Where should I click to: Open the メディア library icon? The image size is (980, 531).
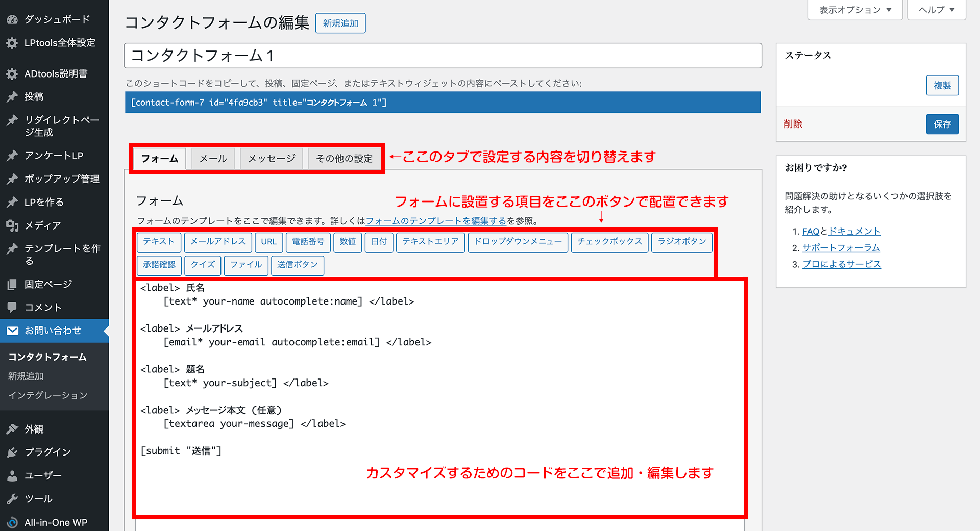(x=12, y=225)
